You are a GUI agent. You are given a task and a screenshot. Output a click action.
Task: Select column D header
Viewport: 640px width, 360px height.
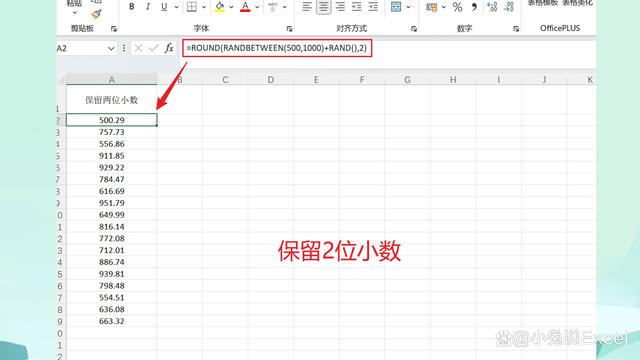point(271,80)
